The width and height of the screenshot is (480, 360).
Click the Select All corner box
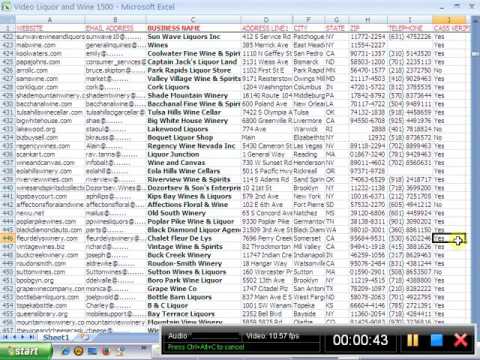(x=8, y=20)
